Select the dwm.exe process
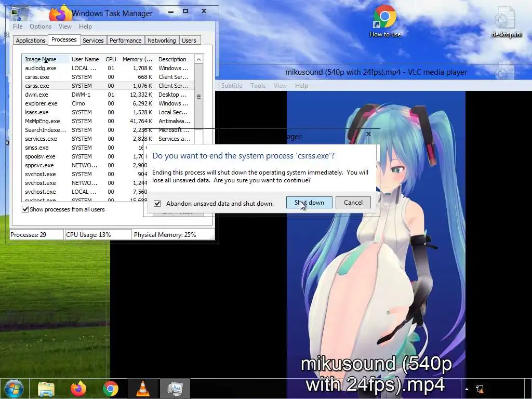The height and width of the screenshot is (399, 532). point(108,95)
